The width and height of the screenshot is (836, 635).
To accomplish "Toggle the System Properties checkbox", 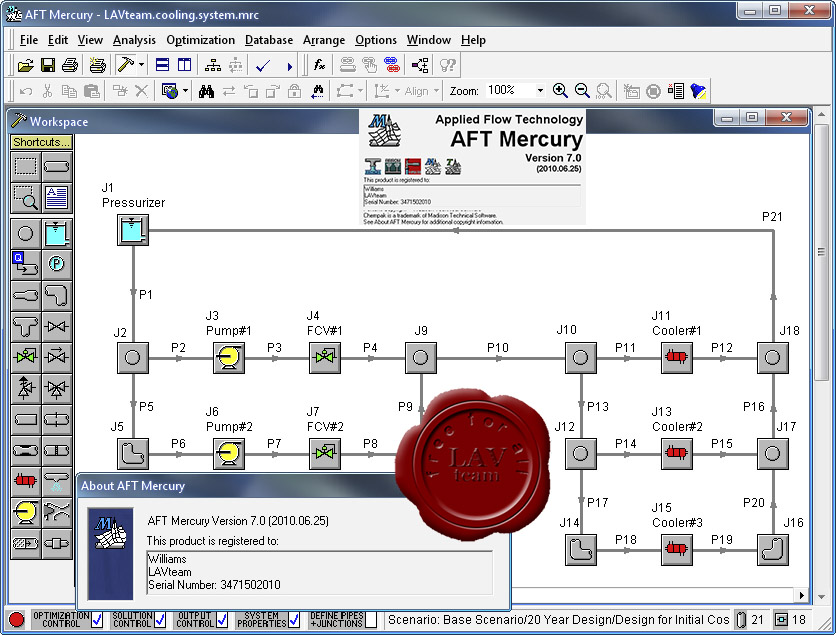I will pyautogui.click(x=294, y=620).
